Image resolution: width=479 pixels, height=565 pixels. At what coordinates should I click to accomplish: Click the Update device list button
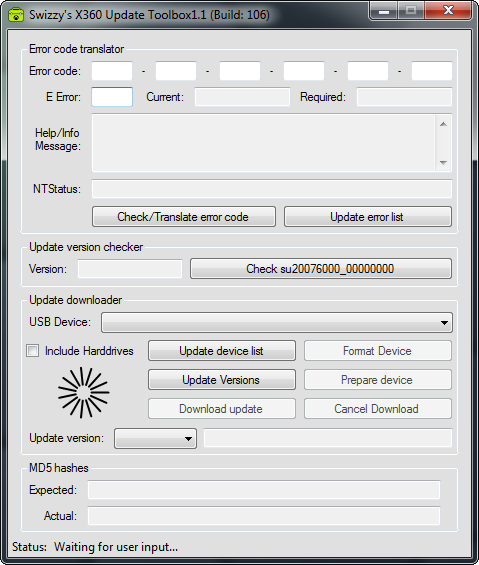222,351
